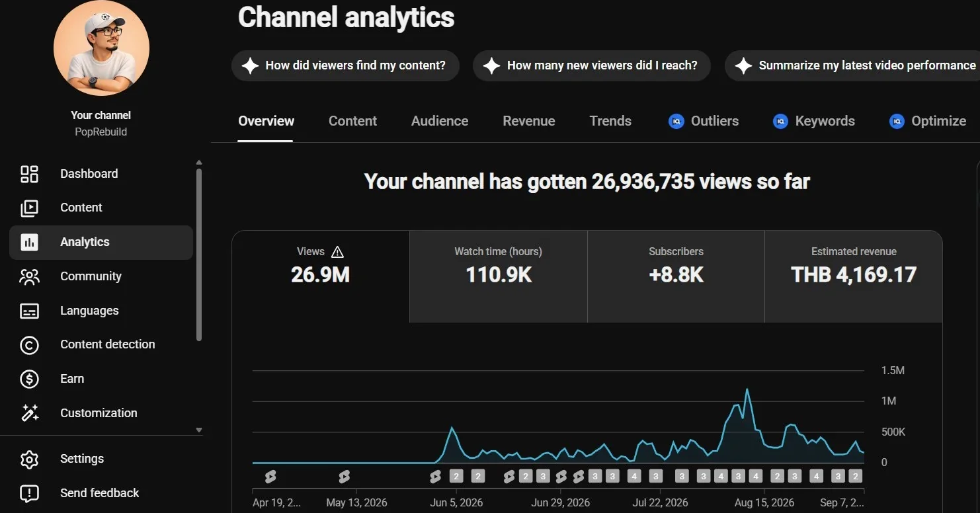Click the Send feedback exclamation icon
This screenshot has height=513, width=980.
point(29,493)
